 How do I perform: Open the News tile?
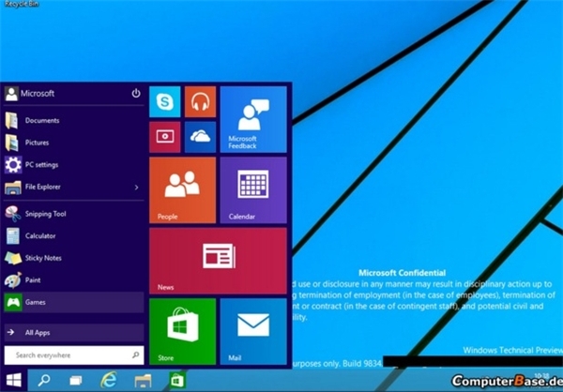pyautogui.click(x=218, y=261)
